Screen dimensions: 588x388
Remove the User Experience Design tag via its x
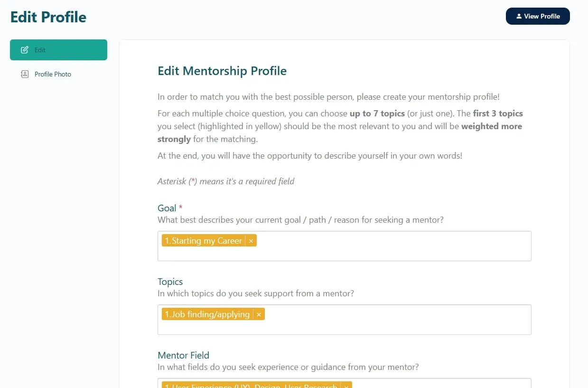pyautogui.click(x=346, y=386)
